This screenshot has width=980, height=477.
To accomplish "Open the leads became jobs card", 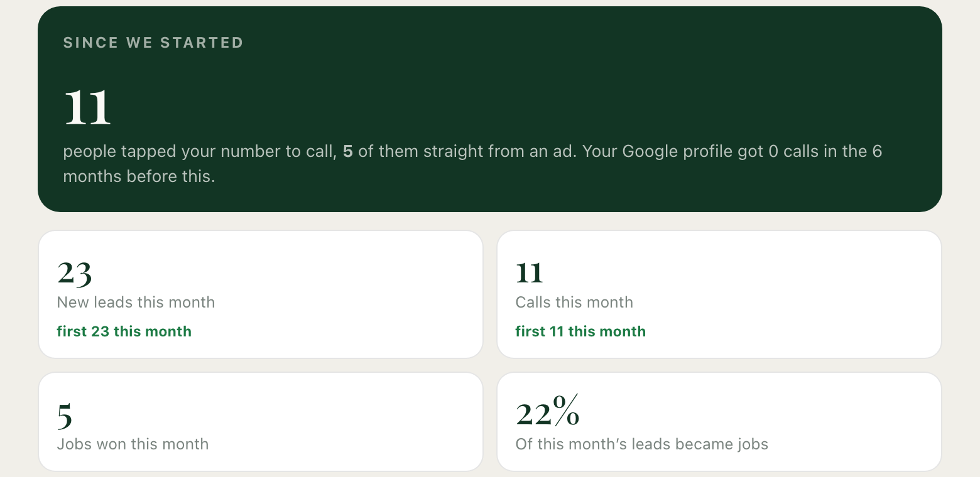I will tap(719, 422).
